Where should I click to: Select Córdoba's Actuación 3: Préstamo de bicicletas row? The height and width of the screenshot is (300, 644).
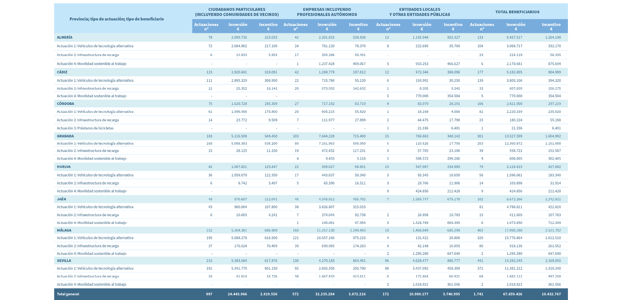85,128
